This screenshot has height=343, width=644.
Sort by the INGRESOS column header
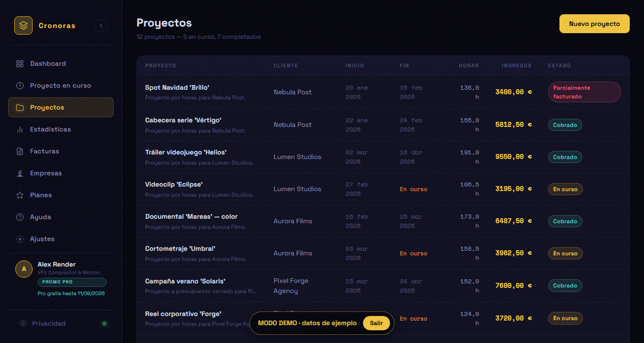[517, 66]
